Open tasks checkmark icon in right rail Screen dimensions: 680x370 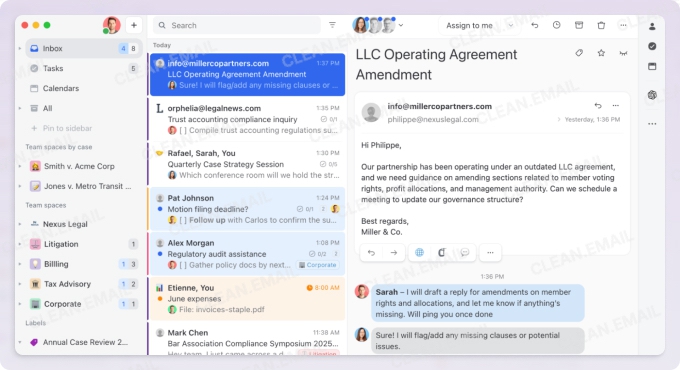pos(652,46)
